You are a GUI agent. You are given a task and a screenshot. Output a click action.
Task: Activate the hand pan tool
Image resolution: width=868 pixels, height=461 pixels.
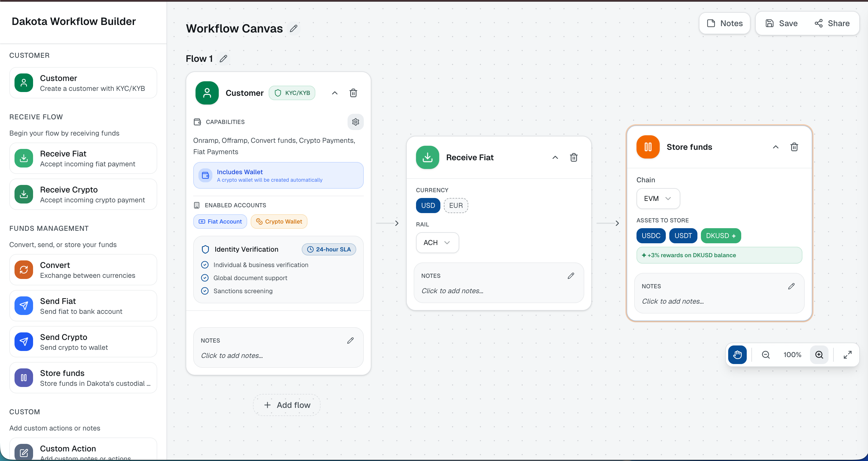point(737,354)
